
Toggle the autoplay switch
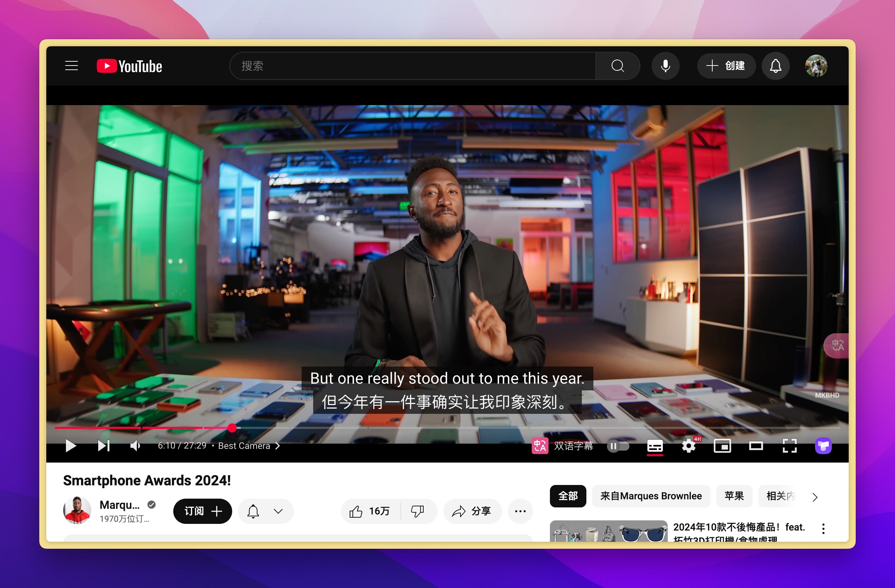[618, 446]
